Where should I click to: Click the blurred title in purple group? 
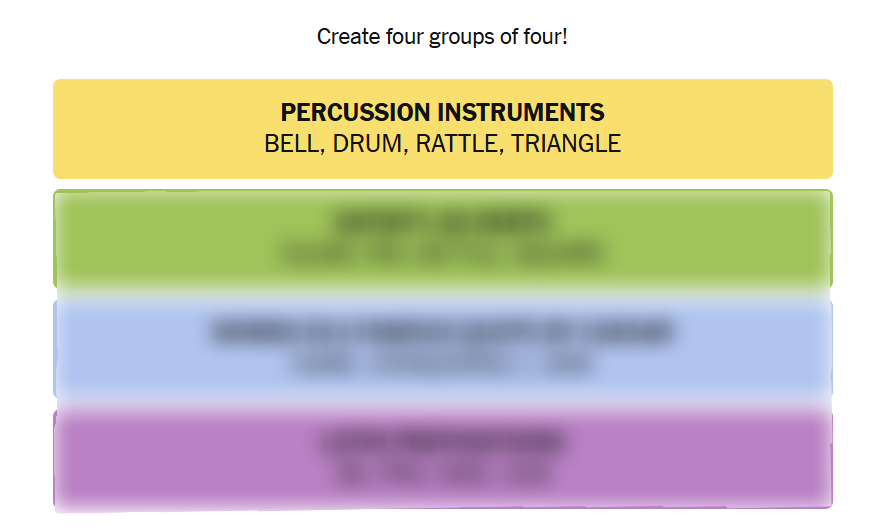[442, 442]
